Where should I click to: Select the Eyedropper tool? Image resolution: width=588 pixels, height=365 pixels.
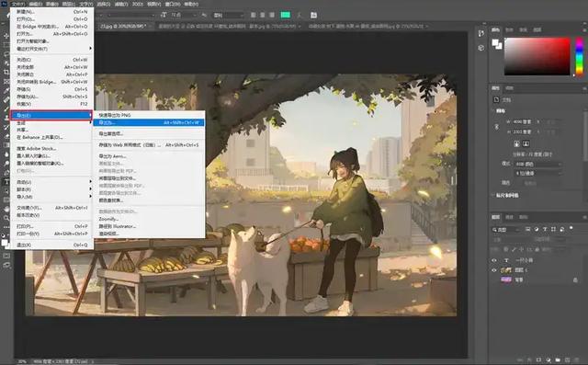[6, 90]
